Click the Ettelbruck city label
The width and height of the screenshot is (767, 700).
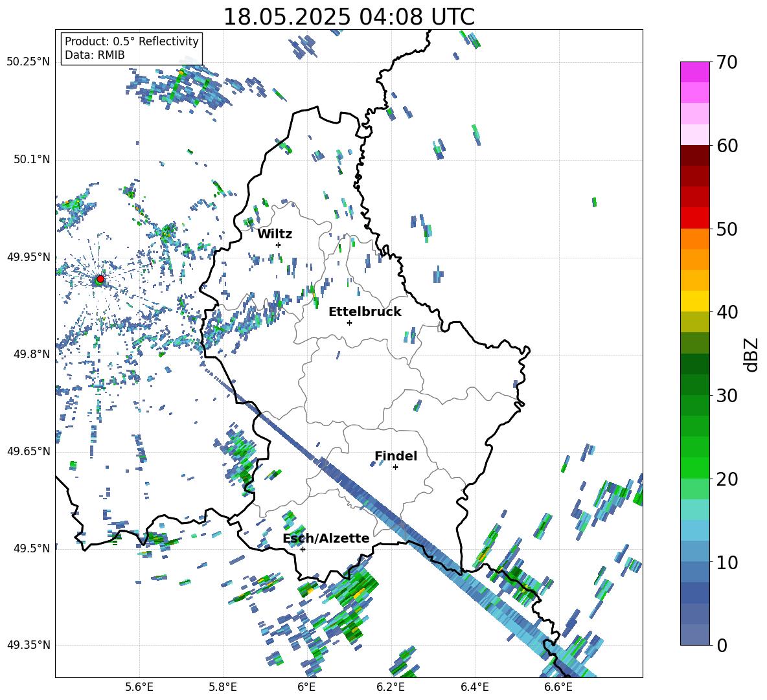365,312
